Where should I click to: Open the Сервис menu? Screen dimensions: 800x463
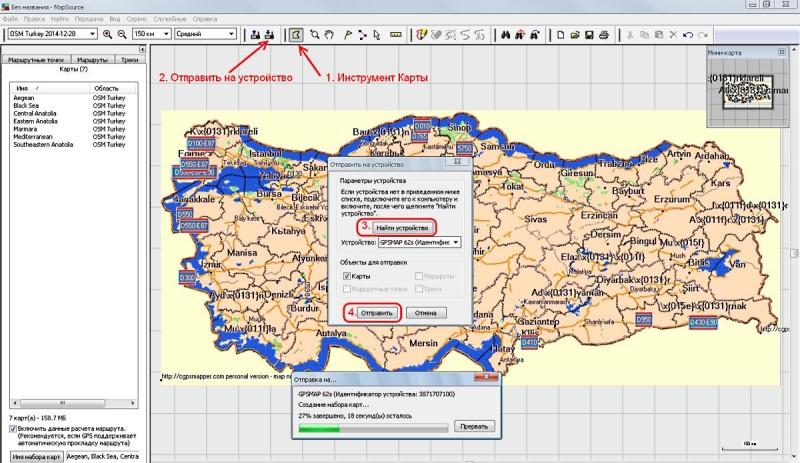(136, 19)
